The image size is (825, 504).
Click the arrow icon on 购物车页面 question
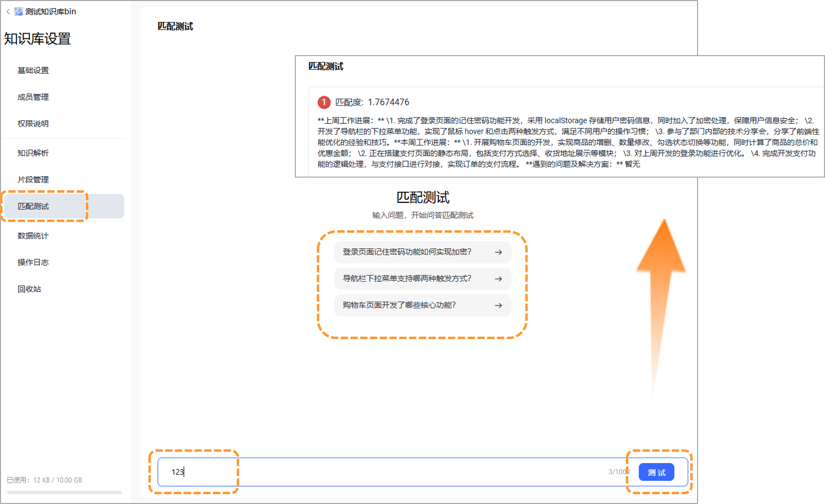tap(498, 305)
